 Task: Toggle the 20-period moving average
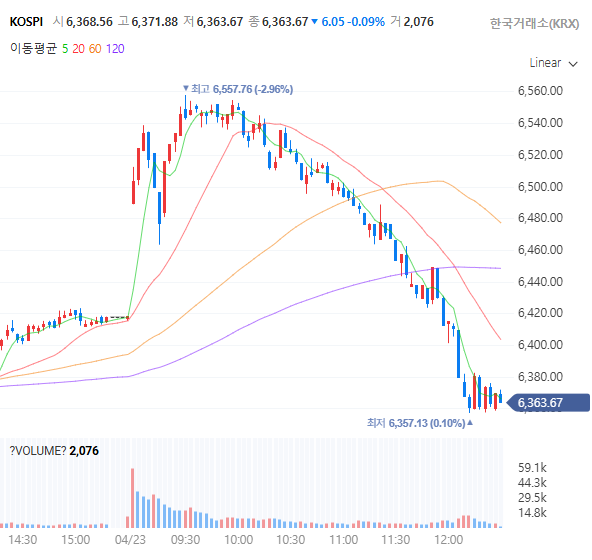pos(79,49)
